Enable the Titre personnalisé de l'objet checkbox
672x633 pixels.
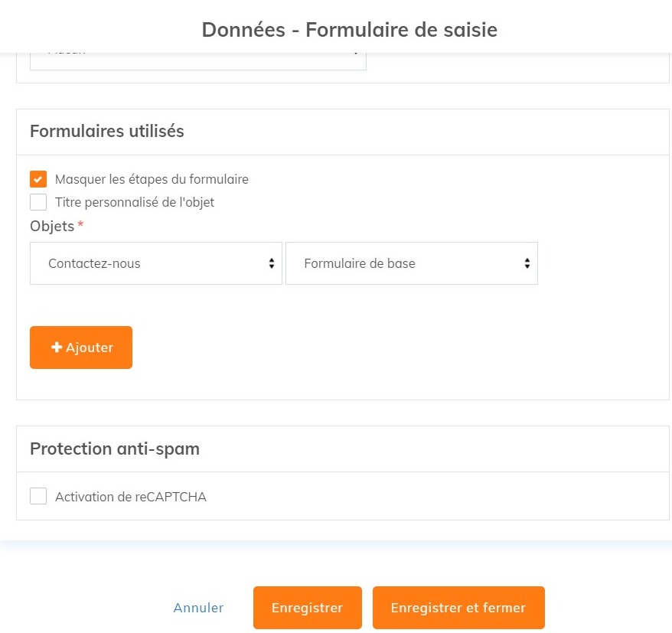[38, 203]
